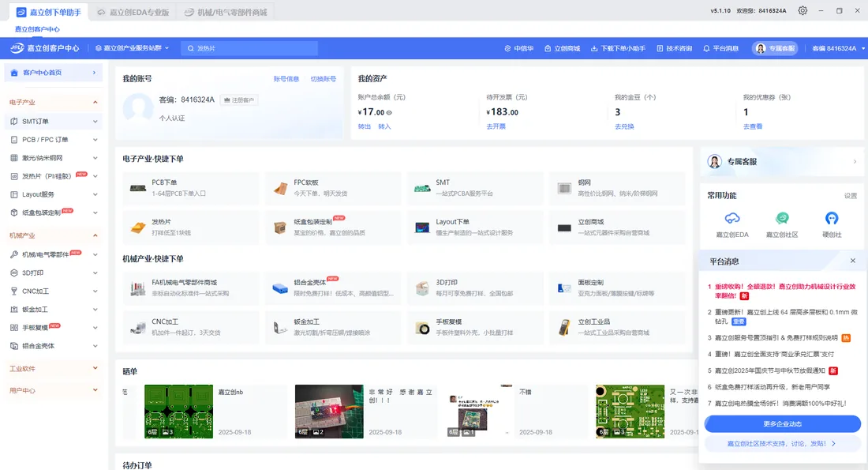Image resolution: width=868 pixels, height=470 pixels.
Task: Switch to the 机械/电气零部件商城 tab
Action: point(226,12)
